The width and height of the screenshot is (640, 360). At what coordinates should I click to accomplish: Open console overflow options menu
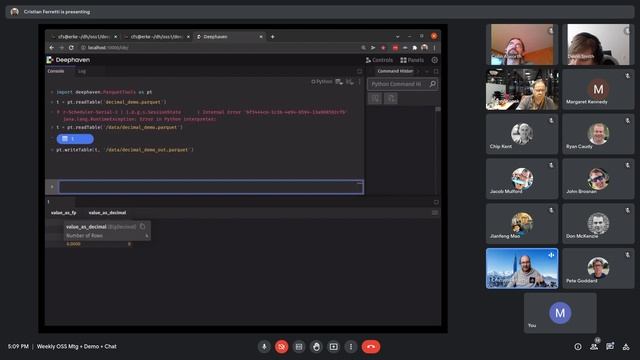click(359, 82)
